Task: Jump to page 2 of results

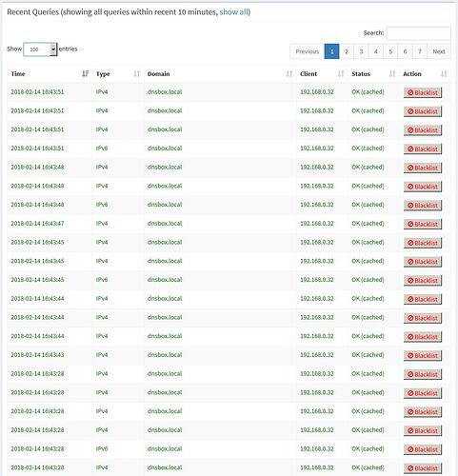Action: click(x=347, y=51)
